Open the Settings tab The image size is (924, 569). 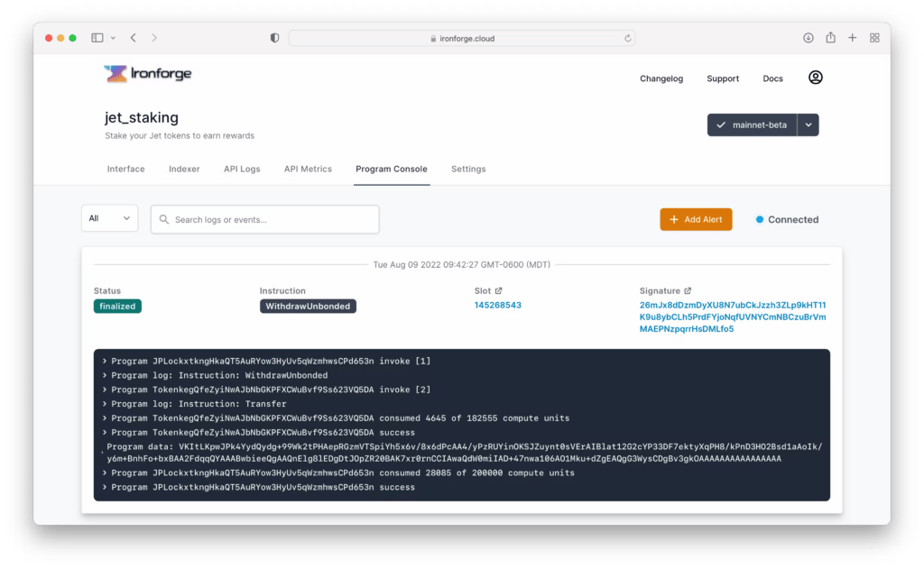pos(468,169)
